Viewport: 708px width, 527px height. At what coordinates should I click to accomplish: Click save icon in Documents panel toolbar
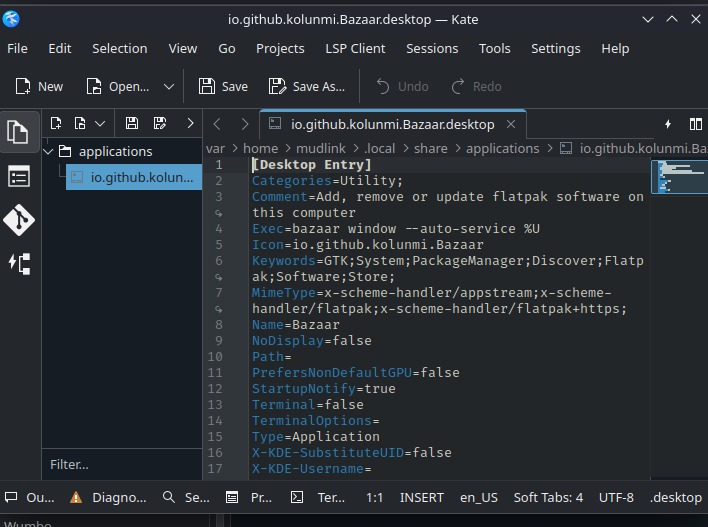point(132,123)
